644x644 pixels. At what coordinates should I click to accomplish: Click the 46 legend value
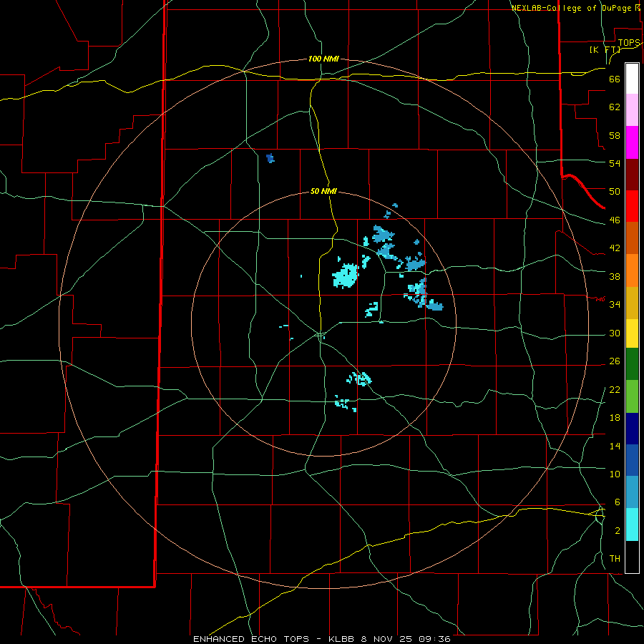point(615,220)
